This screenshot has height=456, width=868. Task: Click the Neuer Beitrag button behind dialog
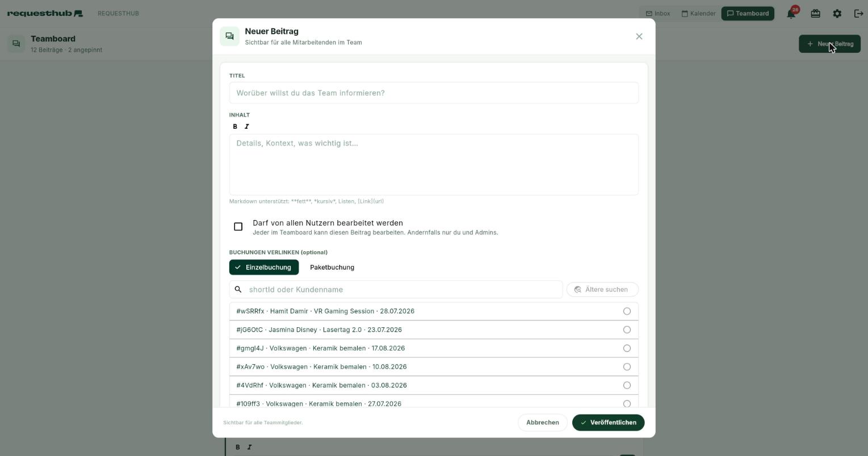pos(829,44)
